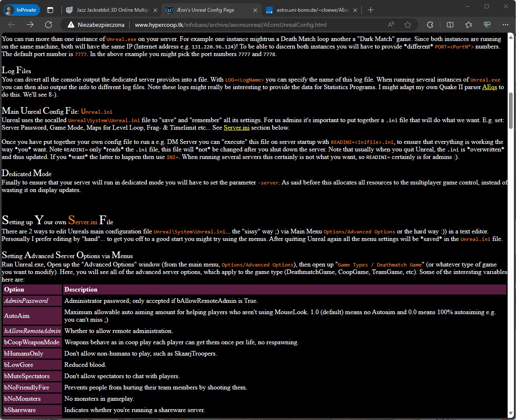Click the bNoMonsters option
516x420 pixels.
point(33,399)
